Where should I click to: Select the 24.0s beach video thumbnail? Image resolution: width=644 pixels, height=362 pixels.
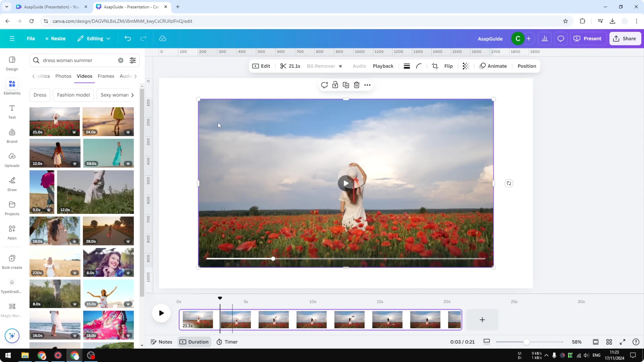(108, 121)
